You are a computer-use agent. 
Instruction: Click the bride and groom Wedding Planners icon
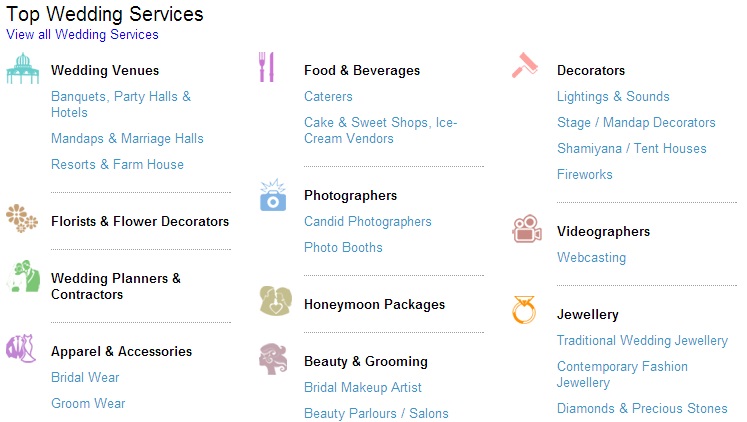(23, 276)
